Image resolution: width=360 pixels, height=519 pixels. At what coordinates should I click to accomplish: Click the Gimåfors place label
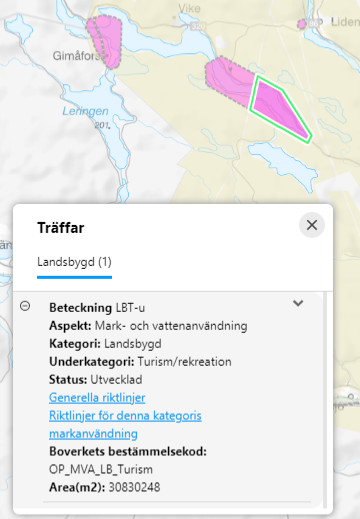pos(77,56)
